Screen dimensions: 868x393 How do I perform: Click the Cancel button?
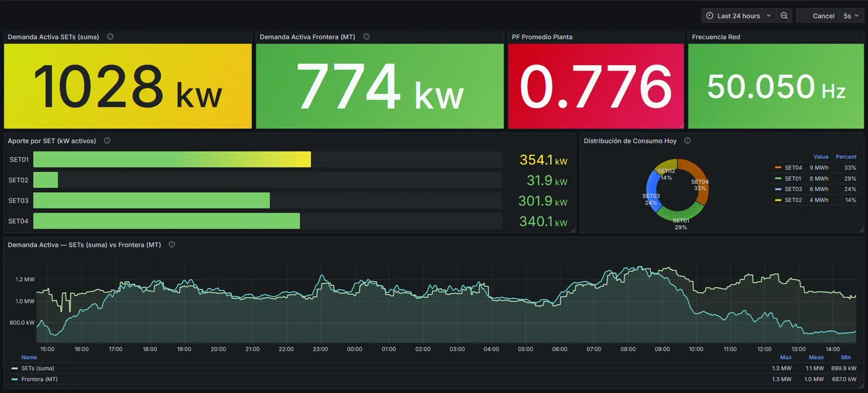coord(823,16)
